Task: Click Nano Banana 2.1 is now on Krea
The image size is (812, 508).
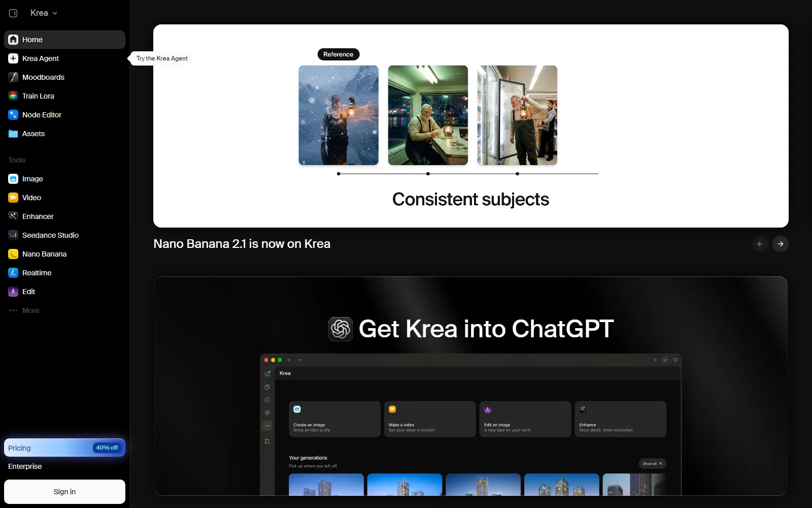Action: (242, 244)
